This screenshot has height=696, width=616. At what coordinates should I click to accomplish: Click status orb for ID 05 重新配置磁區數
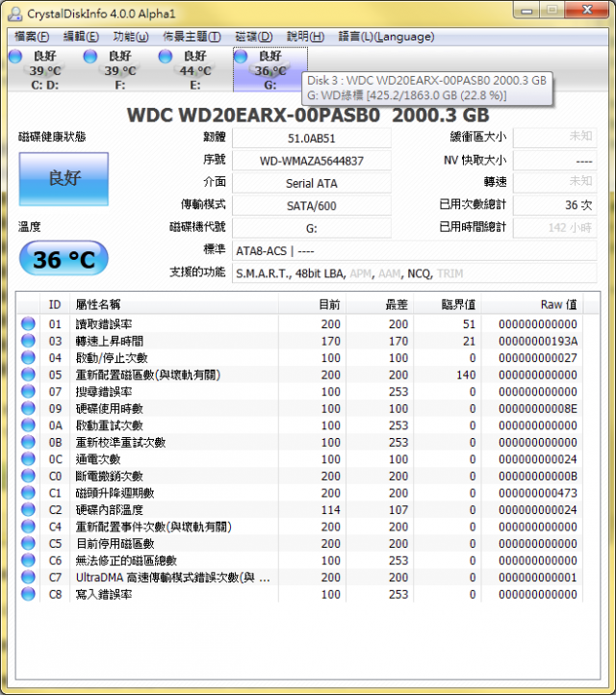coord(28,374)
